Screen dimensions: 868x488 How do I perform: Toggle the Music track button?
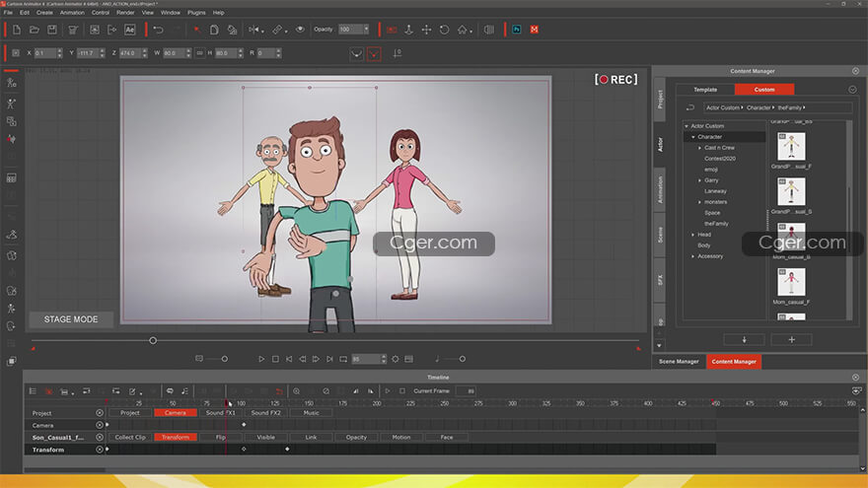point(311,413)
